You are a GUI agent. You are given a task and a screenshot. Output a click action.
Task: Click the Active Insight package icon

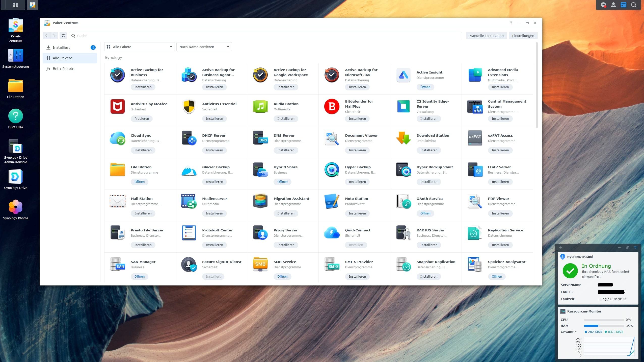coord(403,75)
